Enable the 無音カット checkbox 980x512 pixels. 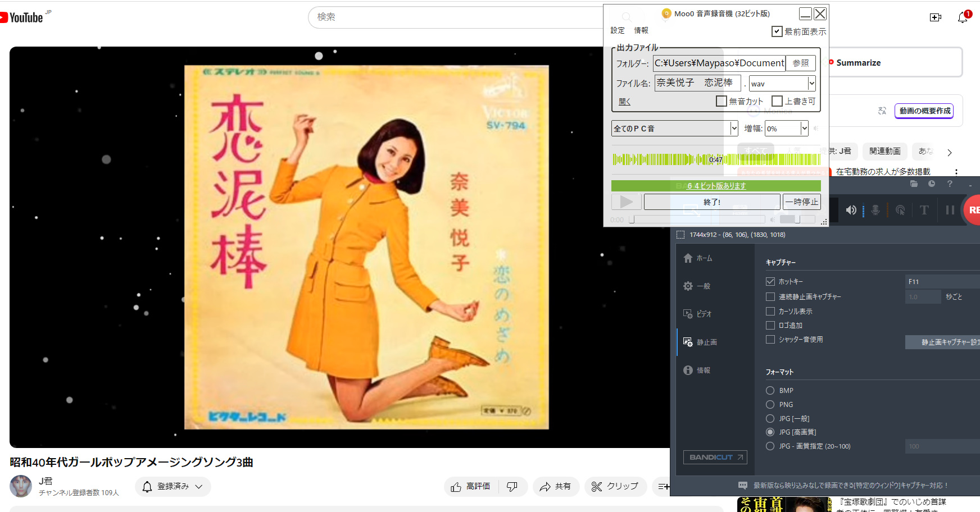point(722,101)
